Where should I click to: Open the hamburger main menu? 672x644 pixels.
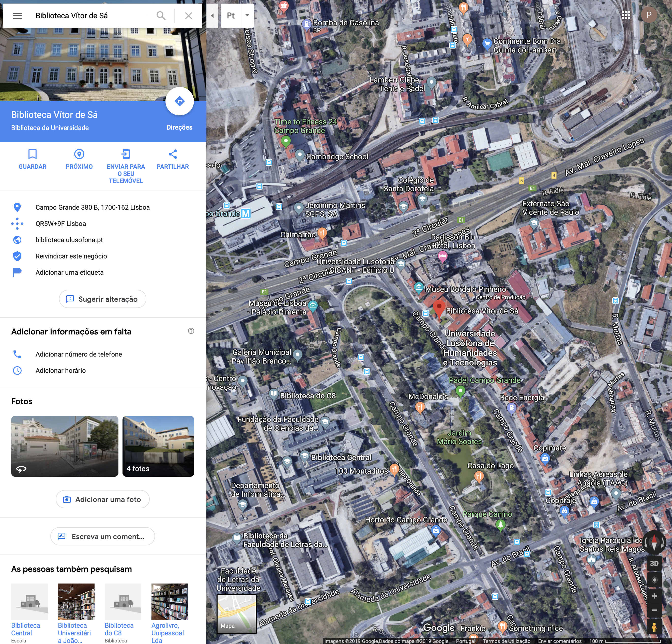(17, 16)
